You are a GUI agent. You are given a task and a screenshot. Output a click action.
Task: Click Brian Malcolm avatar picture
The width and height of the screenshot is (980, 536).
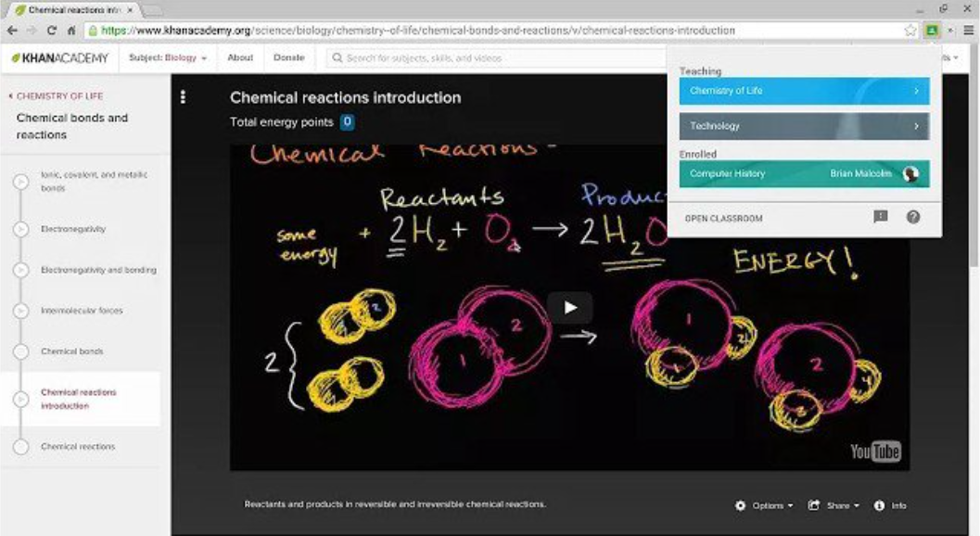tap(910, 173)
